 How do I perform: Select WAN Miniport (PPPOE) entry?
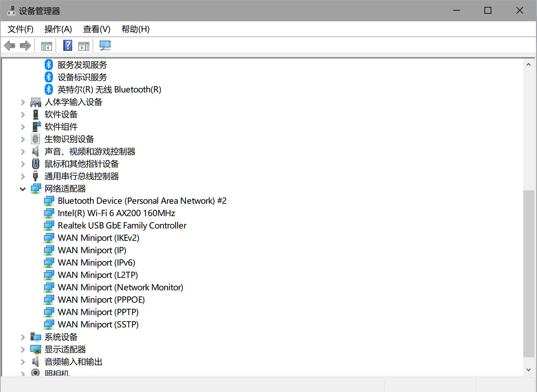point(101,300)
